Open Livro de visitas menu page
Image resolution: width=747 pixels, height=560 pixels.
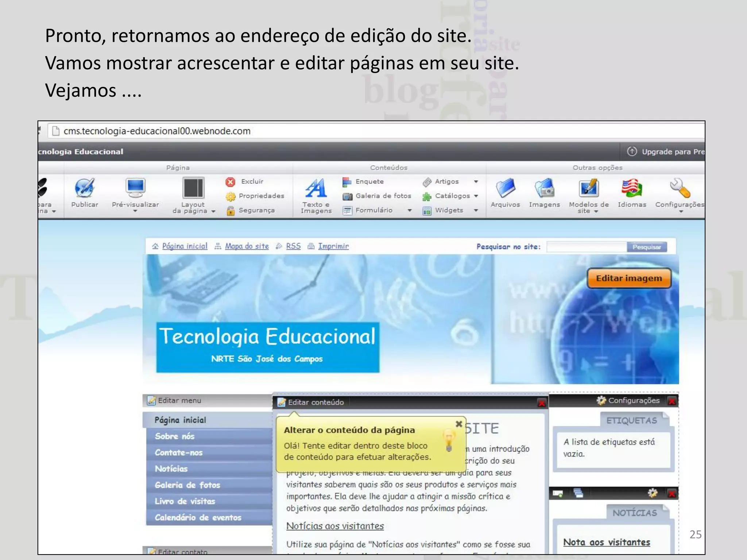tap(209, 501)
